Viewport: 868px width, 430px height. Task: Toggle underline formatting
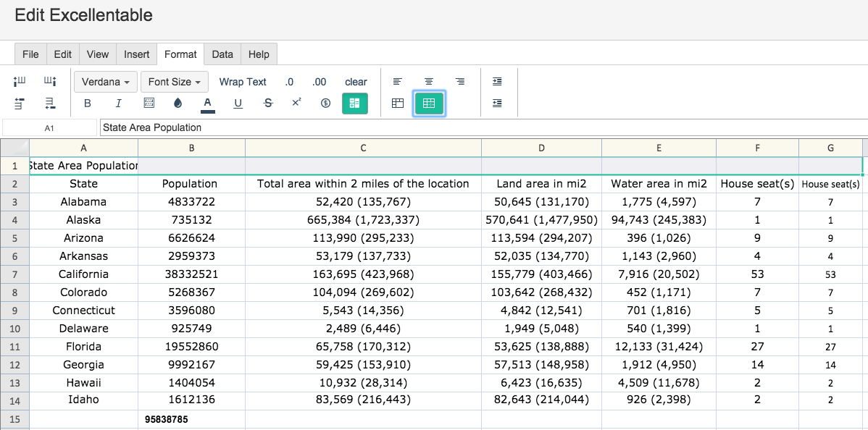point(238,103)
